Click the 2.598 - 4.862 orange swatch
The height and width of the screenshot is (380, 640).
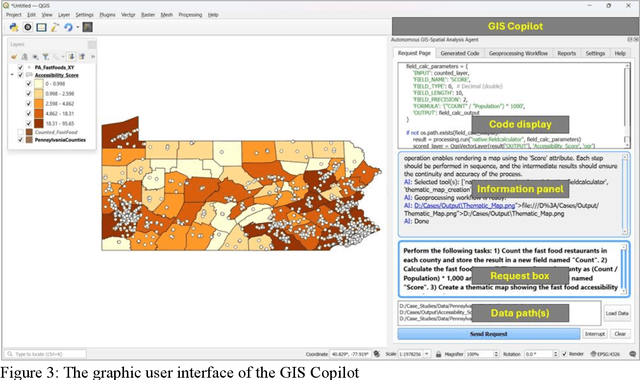point(39,104)
